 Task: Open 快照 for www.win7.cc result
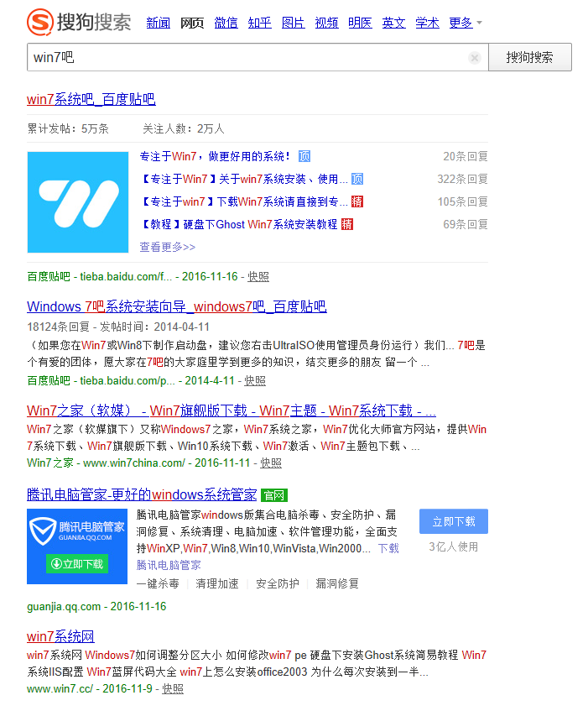pos(173,689)
